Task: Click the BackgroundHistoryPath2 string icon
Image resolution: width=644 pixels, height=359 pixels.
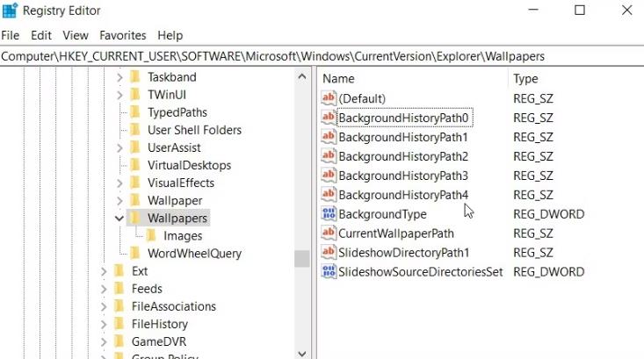Action: (x=329, y=156)
